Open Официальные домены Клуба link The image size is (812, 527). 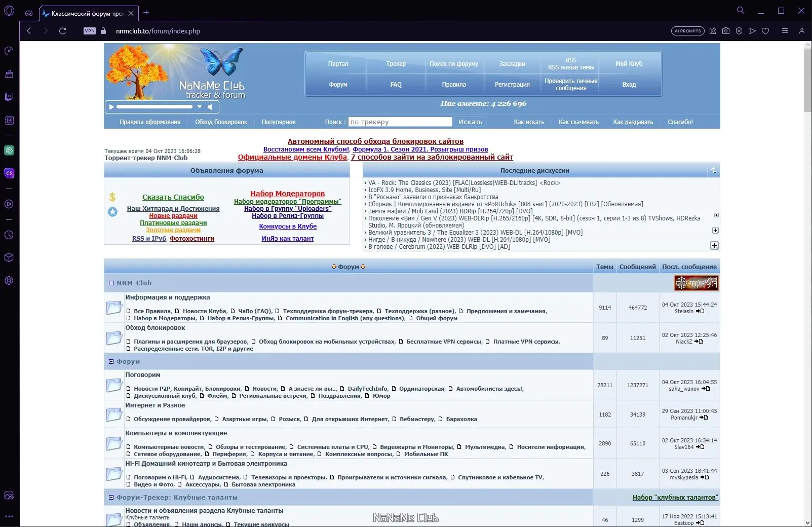(x=292, y=157)
